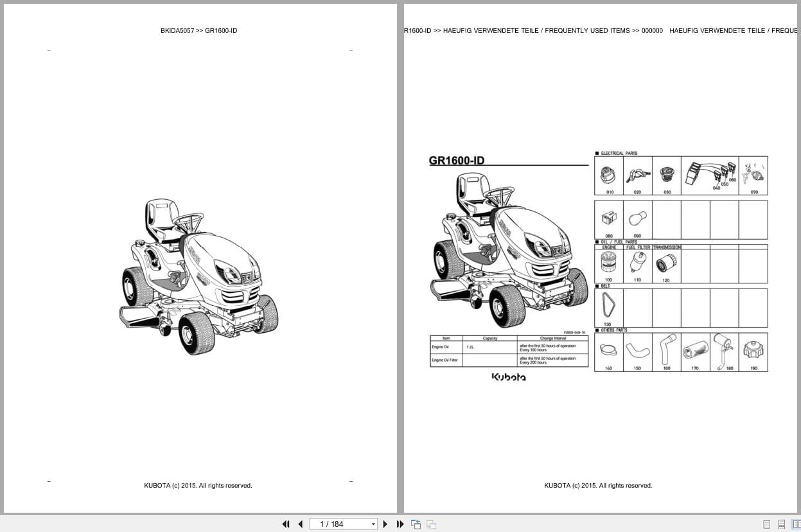Select ignition switch part 010 image
The image size is (801, 532).
point(609,175)
